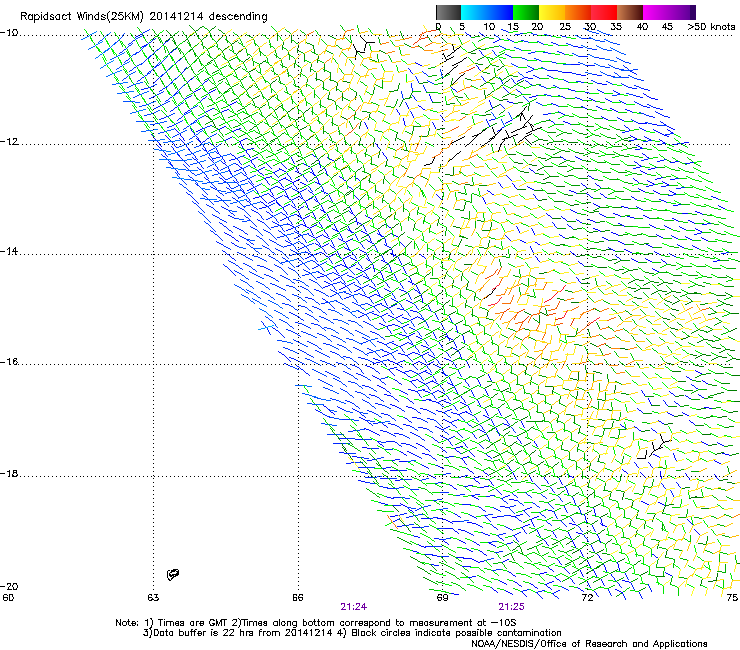Screen dimensions: 740x650
Task: Click the red 30-35 knots color band
Action: [x=604, y=12]
